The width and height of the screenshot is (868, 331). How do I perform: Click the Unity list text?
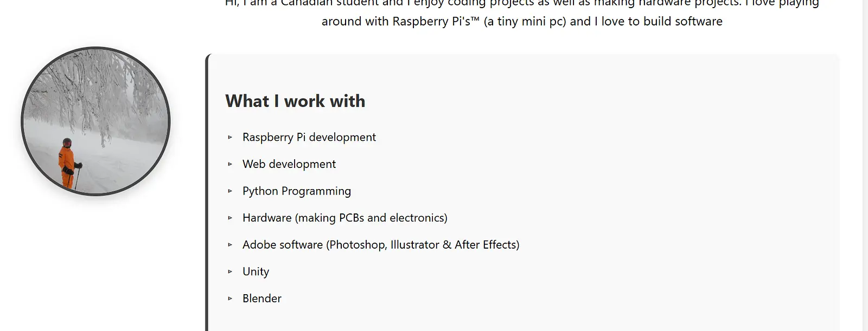click(256, 271)
